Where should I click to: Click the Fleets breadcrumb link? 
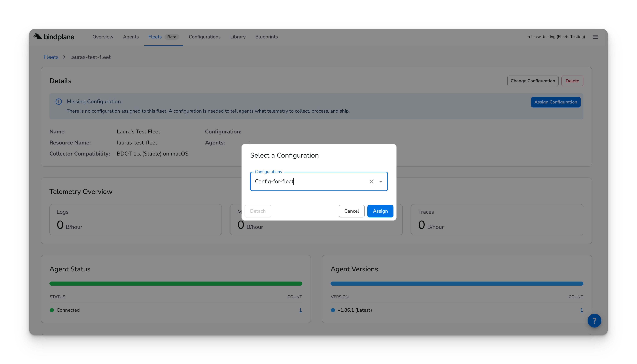51,57
